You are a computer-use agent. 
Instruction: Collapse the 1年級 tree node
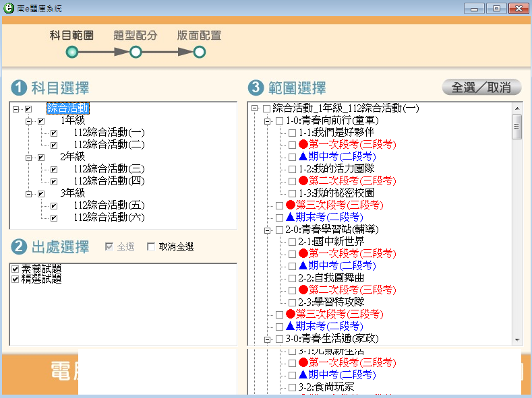click(28, 121)
